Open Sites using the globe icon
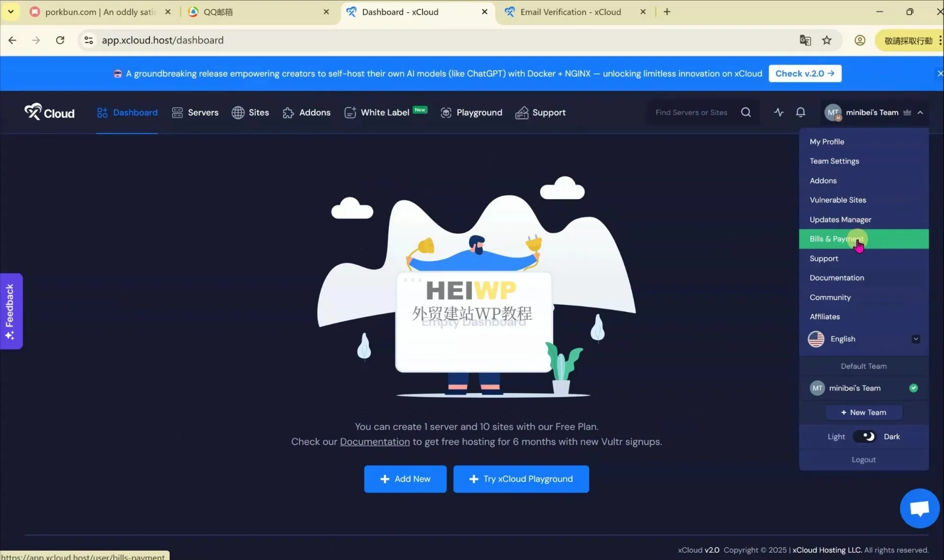The height and width of the screenshot is (560, 944). click(x=239, y=112)
